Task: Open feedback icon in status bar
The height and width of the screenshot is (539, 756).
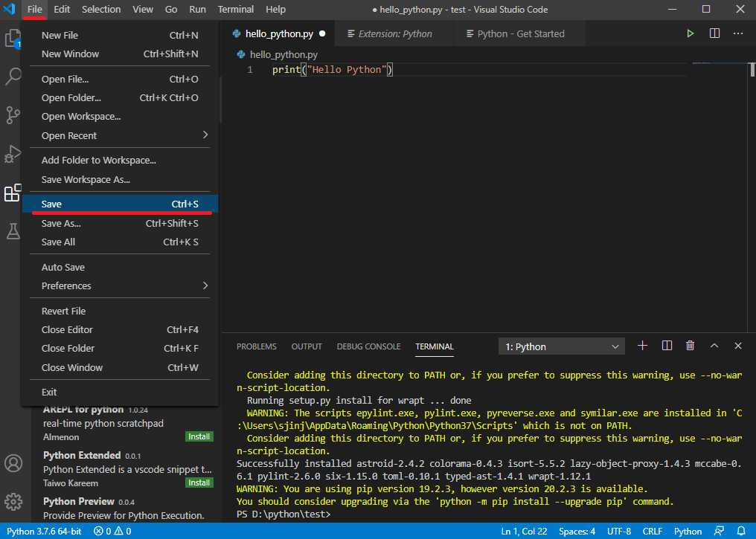Action: pyautogui.click(x=719, y=532)
